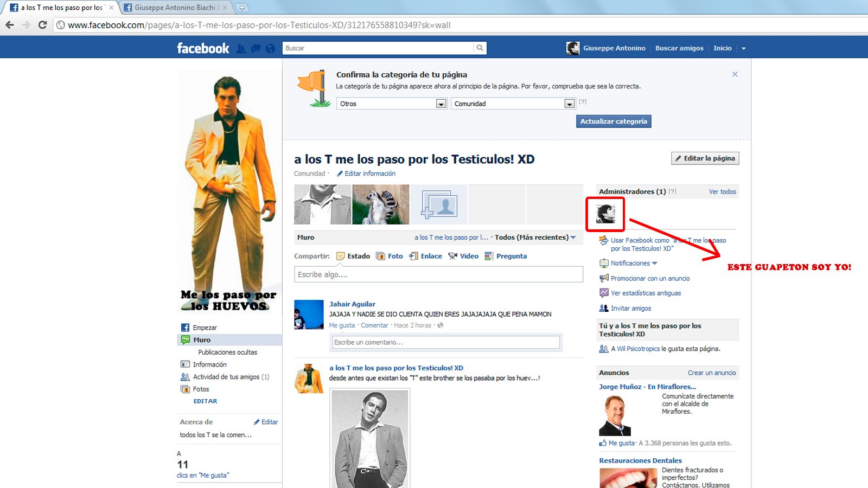Click the Pregunta share icon
This screenshot has width=868, height=488.
(489, 256)
